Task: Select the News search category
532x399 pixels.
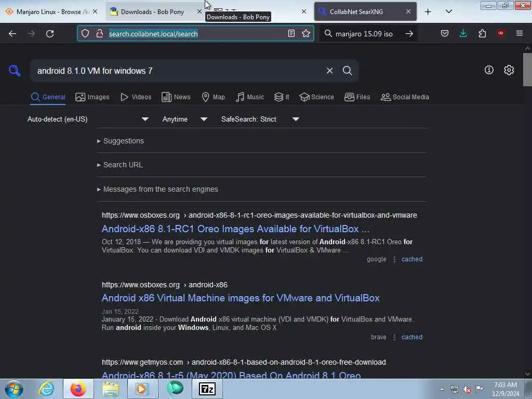Action: tap(176, 97)
